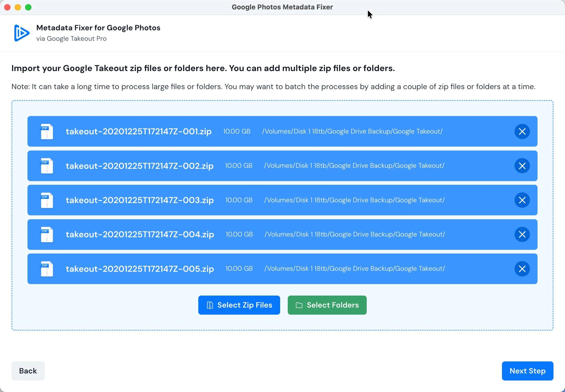Click the green window zoom button

[28, 7]
